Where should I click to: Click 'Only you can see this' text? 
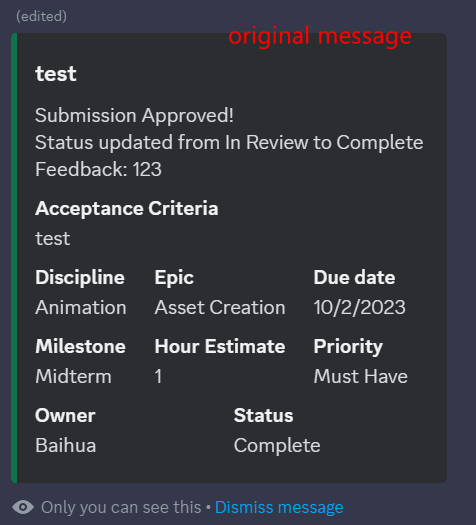coord(121,508)
